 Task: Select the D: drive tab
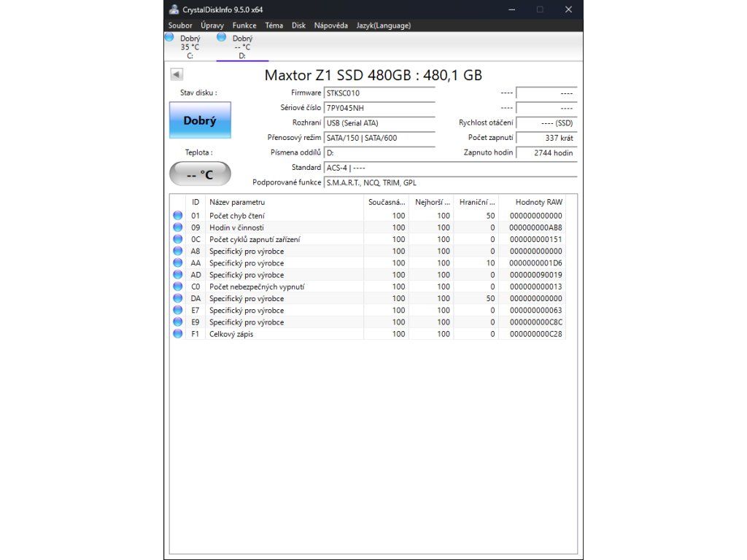(x=242, y=47)
